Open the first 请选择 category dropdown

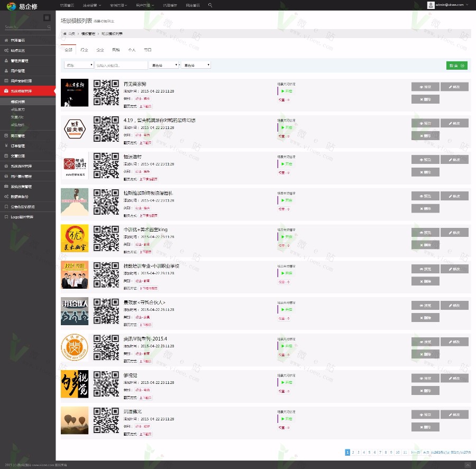(x=163, y=65)
